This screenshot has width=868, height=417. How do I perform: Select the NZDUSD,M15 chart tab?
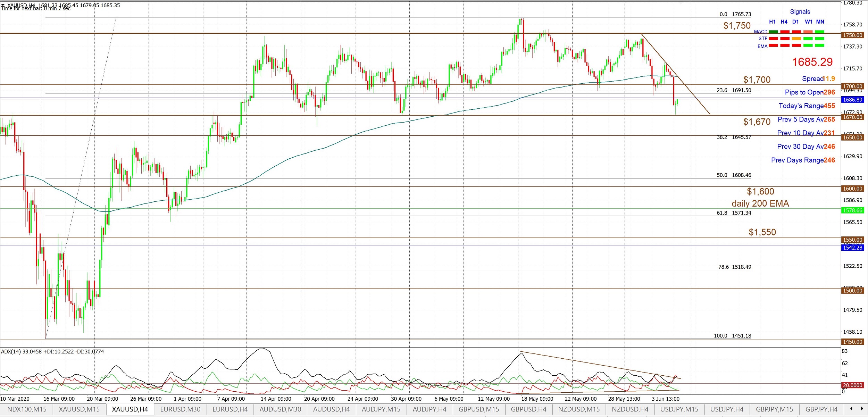579,409
